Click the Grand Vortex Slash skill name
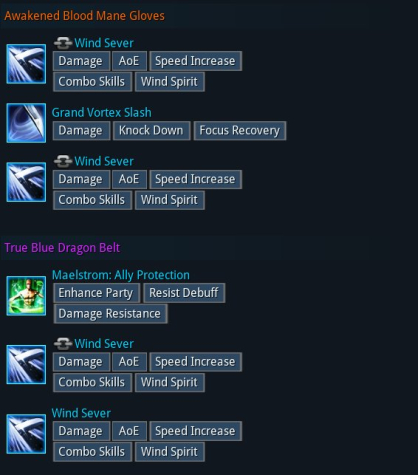The height and width of the screenshot is (475, 418). (102, 112)
